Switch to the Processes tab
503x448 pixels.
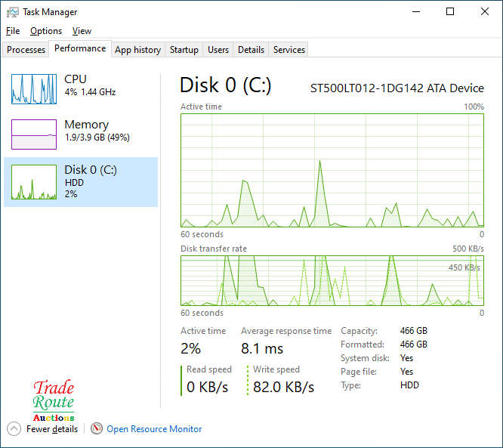pos(26,50)
